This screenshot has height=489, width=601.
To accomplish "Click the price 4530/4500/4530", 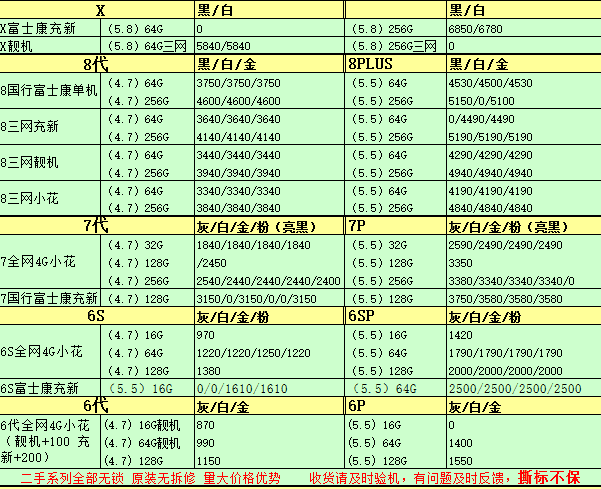I will click(490, 83).
